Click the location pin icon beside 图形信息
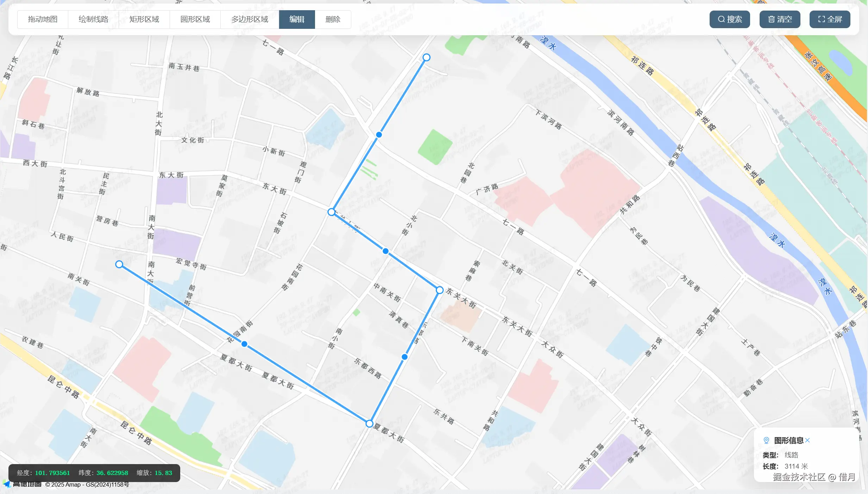 tap(766, 440)
